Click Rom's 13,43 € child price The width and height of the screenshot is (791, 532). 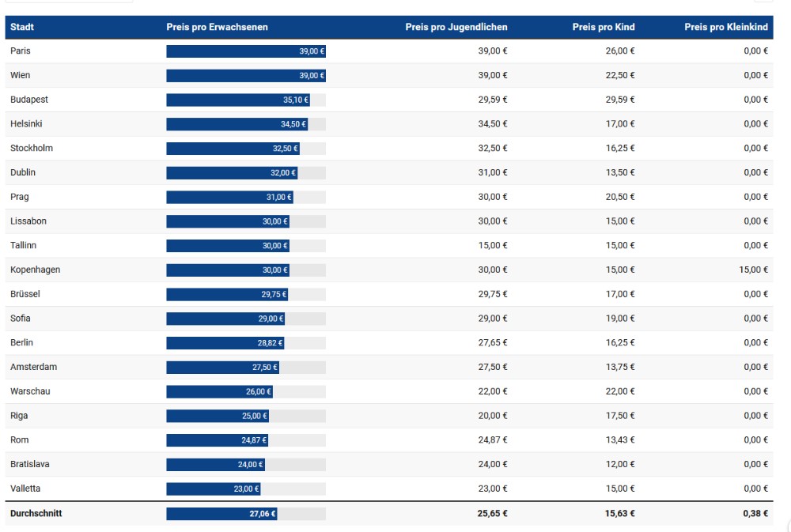tap(620, 440)
